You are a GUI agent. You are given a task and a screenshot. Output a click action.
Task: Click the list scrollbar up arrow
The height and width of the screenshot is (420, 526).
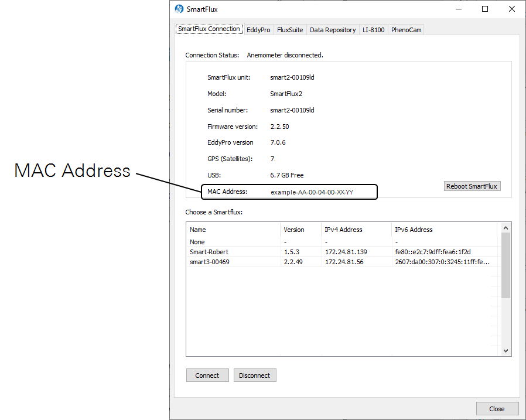(506, 228)
